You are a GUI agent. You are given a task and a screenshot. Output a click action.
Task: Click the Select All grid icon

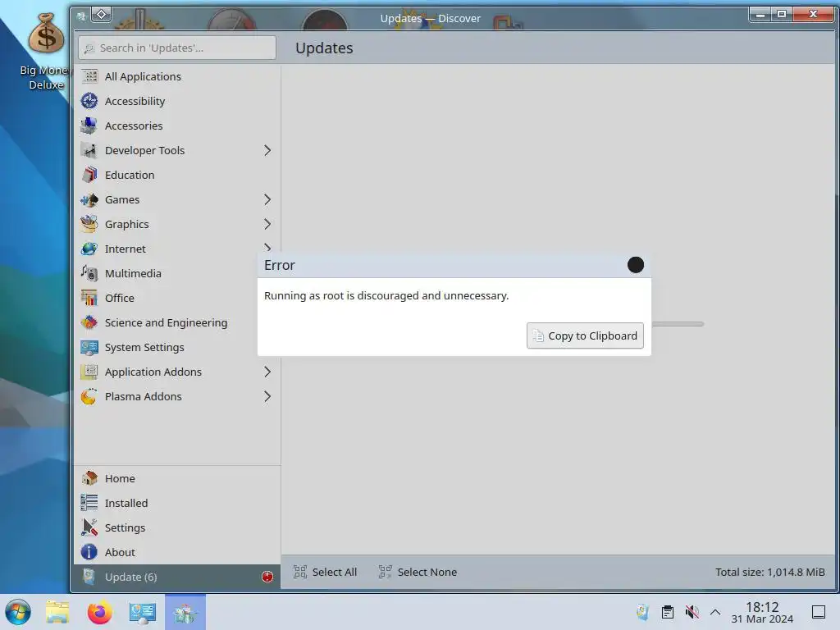pos(300,572)
